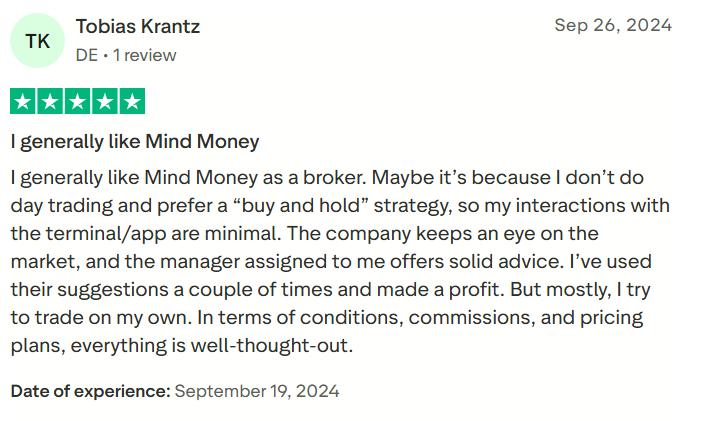Click the TK reviewer avatar
The height and width of the screenshot is (421, 708).
(37, 41)
